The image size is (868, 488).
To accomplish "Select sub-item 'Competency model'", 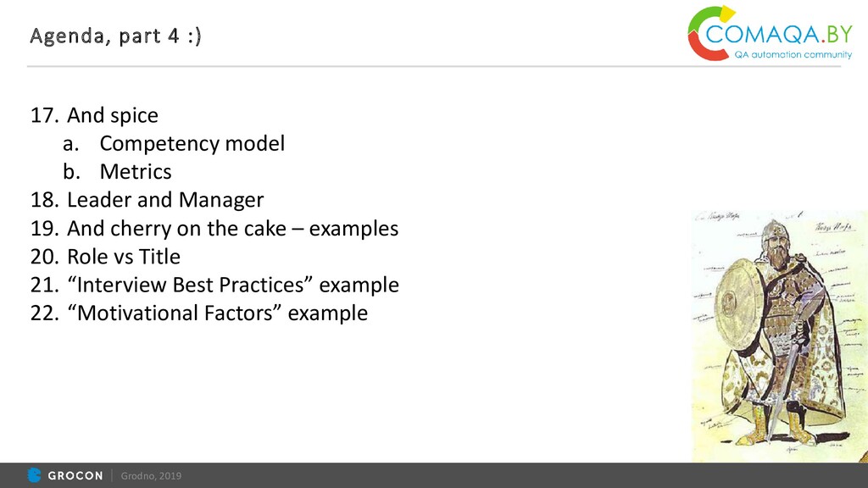I will pyautogui.click(x=192, y=143).
